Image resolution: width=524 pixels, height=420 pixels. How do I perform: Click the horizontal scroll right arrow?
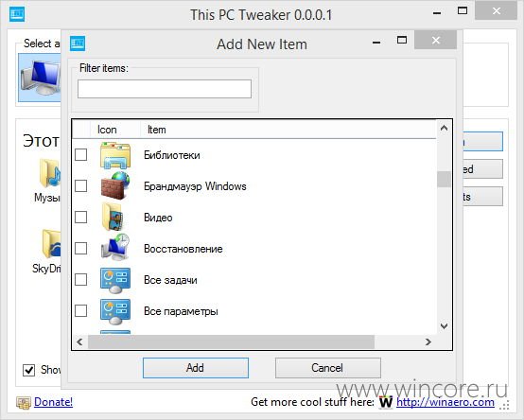tap(428, 341)
